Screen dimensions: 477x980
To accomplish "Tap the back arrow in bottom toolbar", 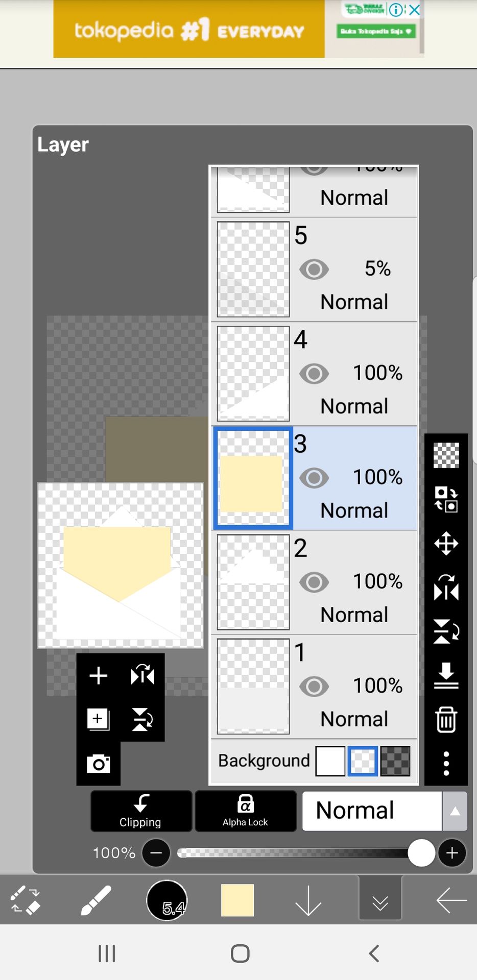I will [451, 901].
